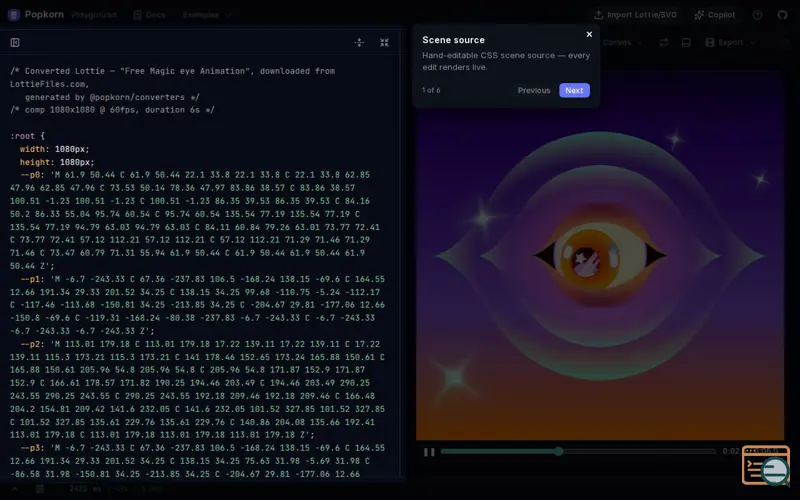Click the '1 of 6' step counter

tap(431, 90)
